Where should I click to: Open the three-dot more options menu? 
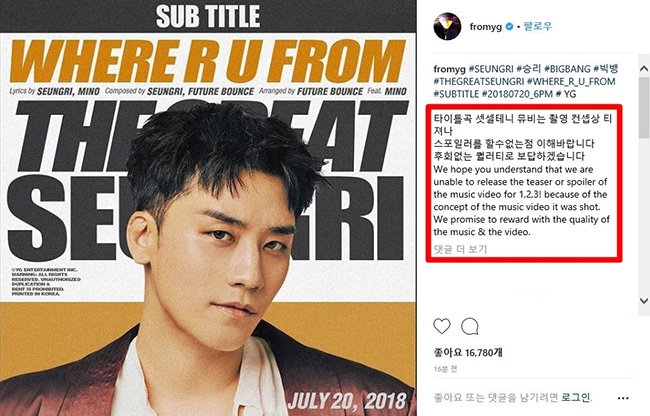click(x=623, y=398)
